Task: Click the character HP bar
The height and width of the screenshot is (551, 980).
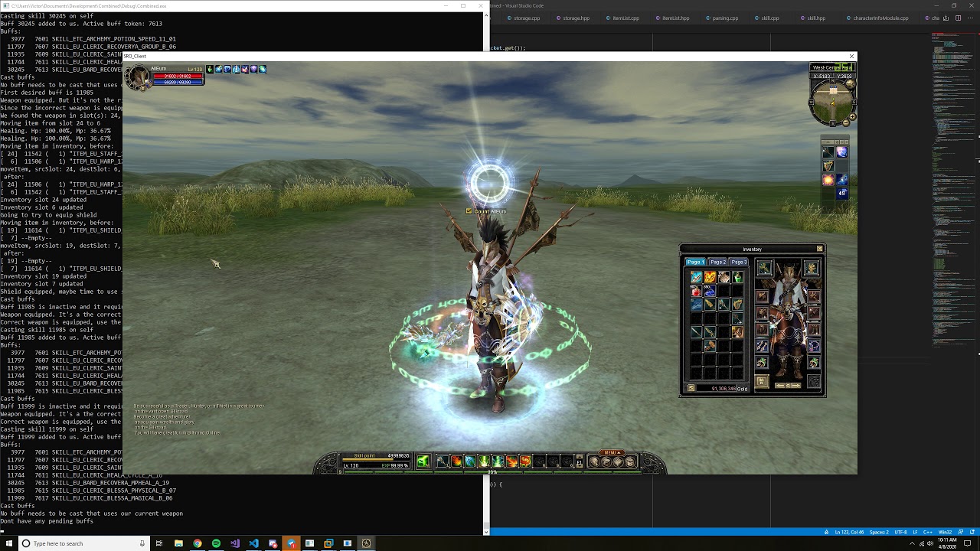Action: tap(178, 76)
